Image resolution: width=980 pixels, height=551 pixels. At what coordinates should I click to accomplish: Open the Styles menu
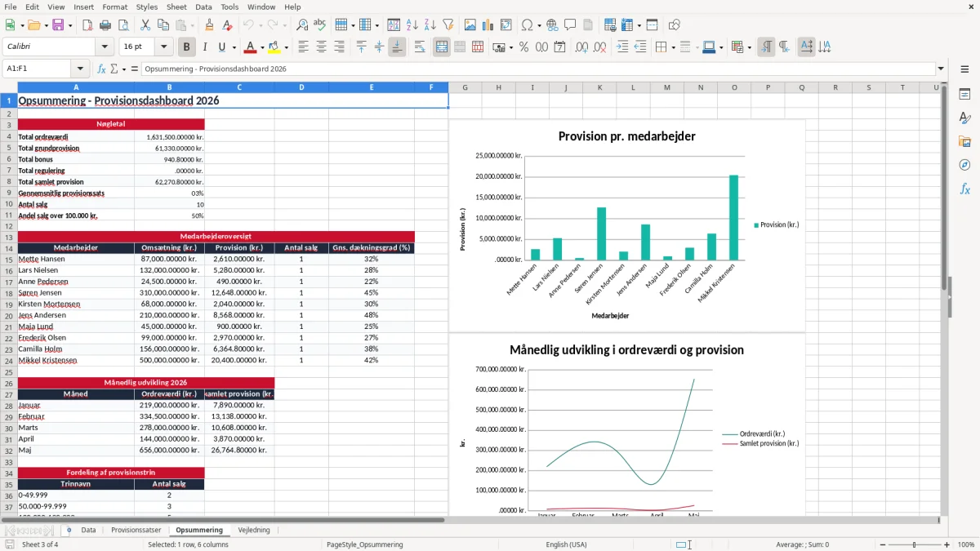(147, 7)
